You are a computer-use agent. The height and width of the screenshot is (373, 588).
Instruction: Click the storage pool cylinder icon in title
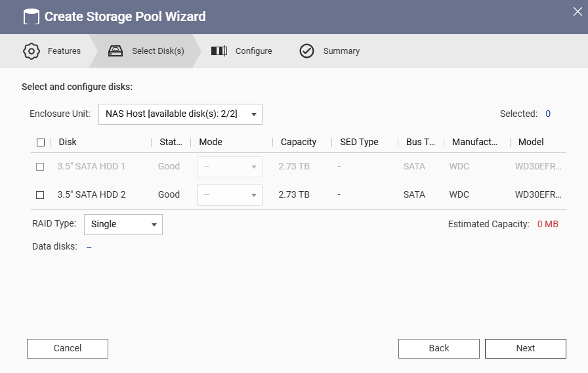pyautogui.click(x=31, y=16)
